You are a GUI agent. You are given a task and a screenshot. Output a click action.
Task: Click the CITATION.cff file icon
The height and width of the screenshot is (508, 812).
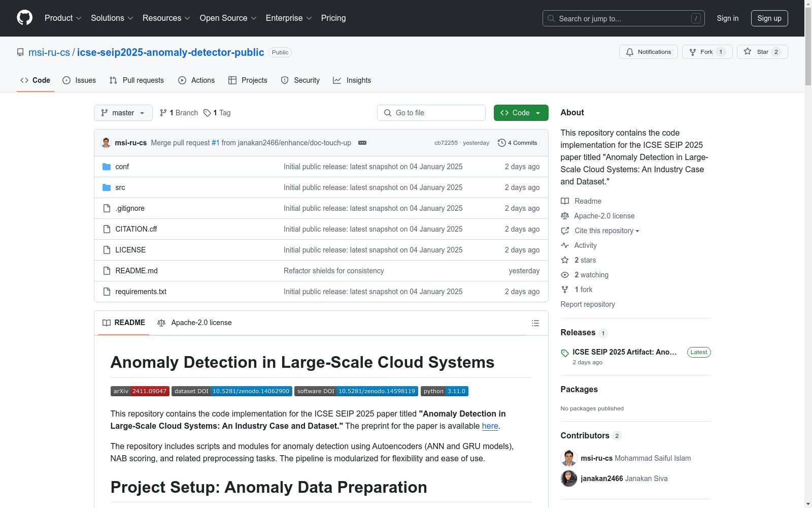pyautogui.click(x=107, y=229)
